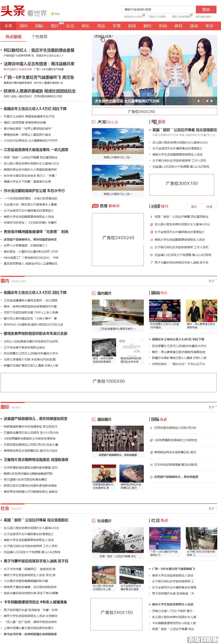Open the 昂山素季邀王毅 thumbnail

tap(202, 311)
